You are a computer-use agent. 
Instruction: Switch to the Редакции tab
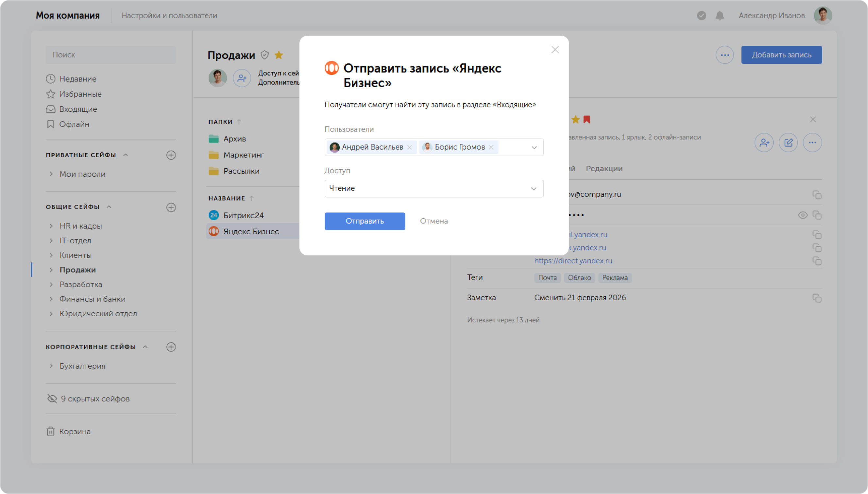tap(604, 169)
